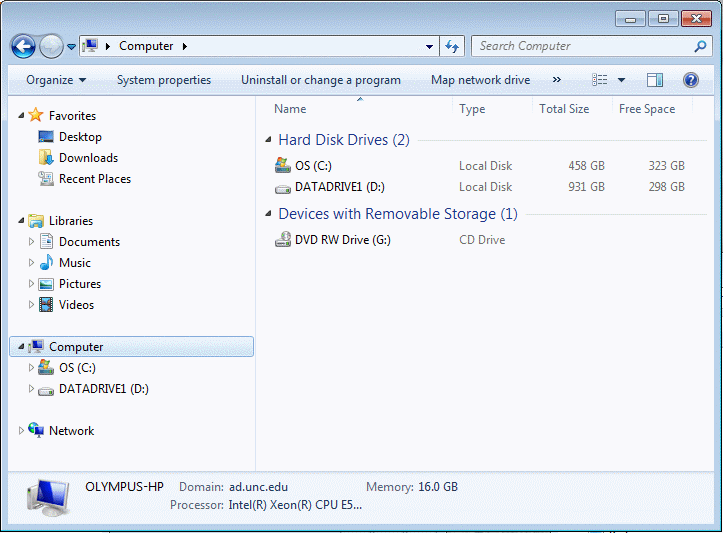Expand the Documents library tree node

click(32, 242)
